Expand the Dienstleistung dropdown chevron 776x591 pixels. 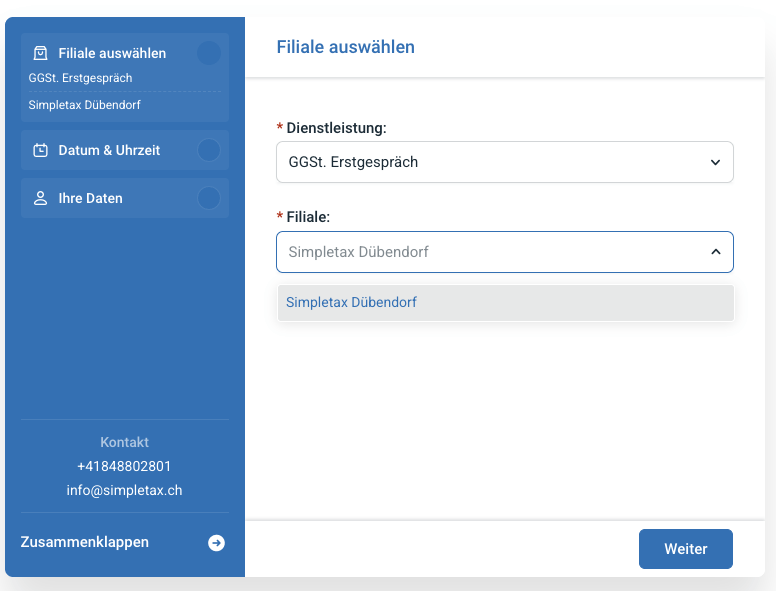(x=715, y=162)
